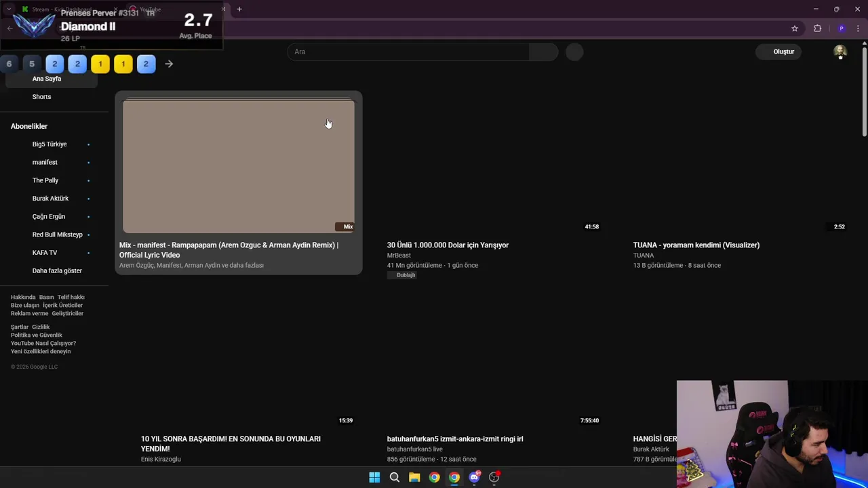Open 10 YIL SONRA BAŞARDIM video title

(231, 444)
